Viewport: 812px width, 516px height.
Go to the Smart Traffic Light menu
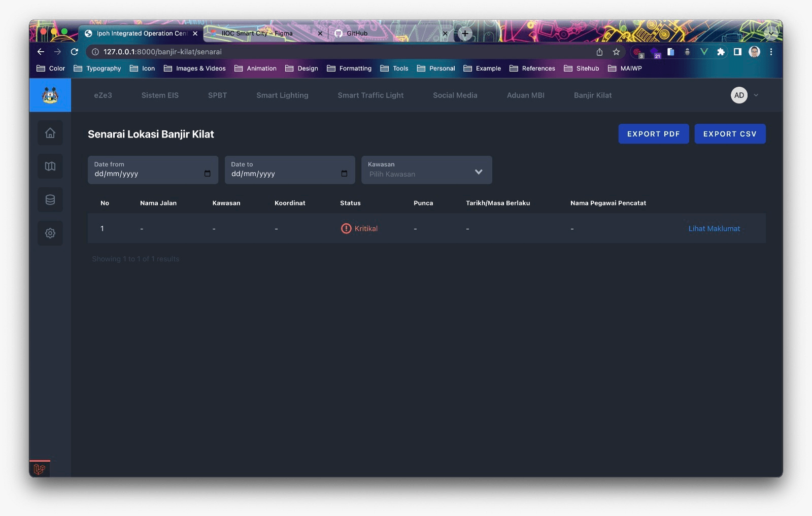[x=370, y=95]
